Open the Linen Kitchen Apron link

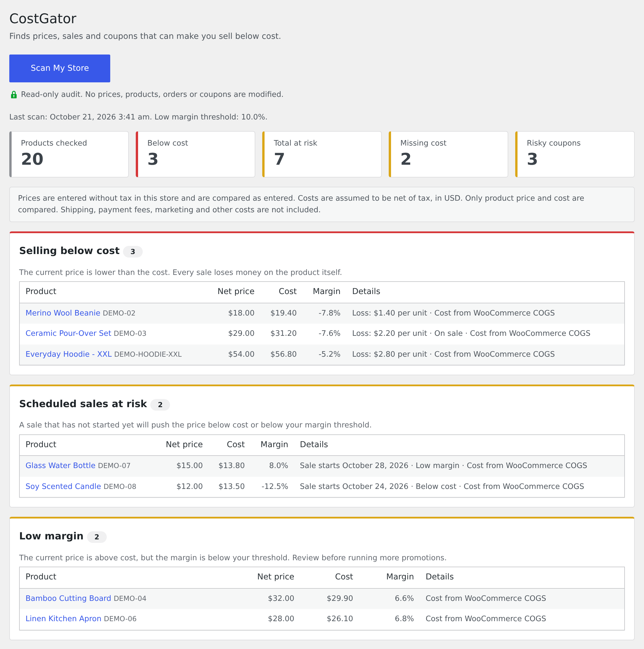pos(63,619)
